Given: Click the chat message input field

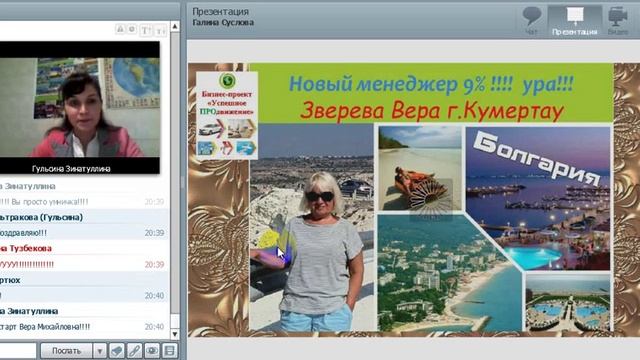Looking at the screenshot, I should coord(18,351).
